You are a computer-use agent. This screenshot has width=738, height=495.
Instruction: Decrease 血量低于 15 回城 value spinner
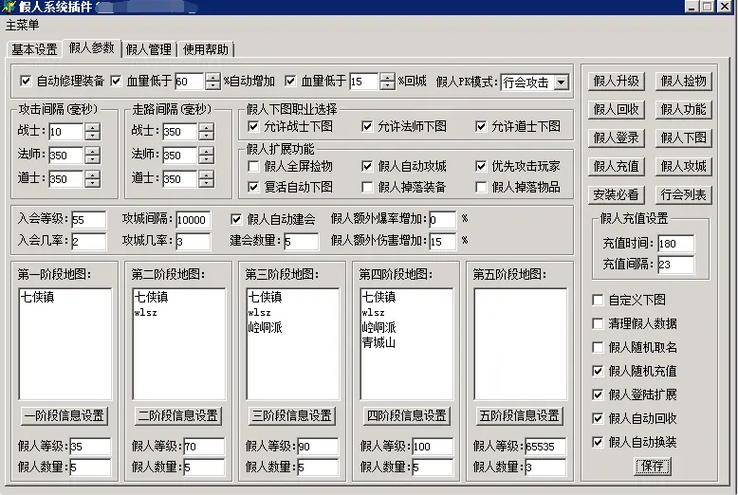pos(388,86)
